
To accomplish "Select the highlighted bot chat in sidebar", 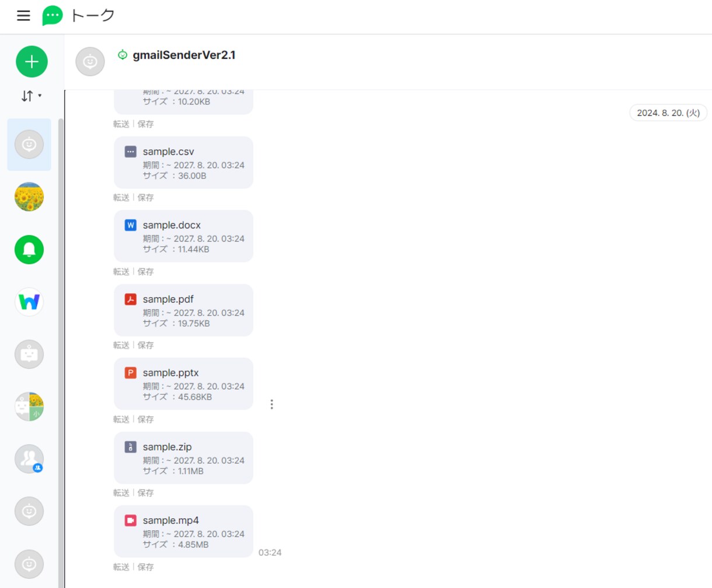I will click(29, 145).
